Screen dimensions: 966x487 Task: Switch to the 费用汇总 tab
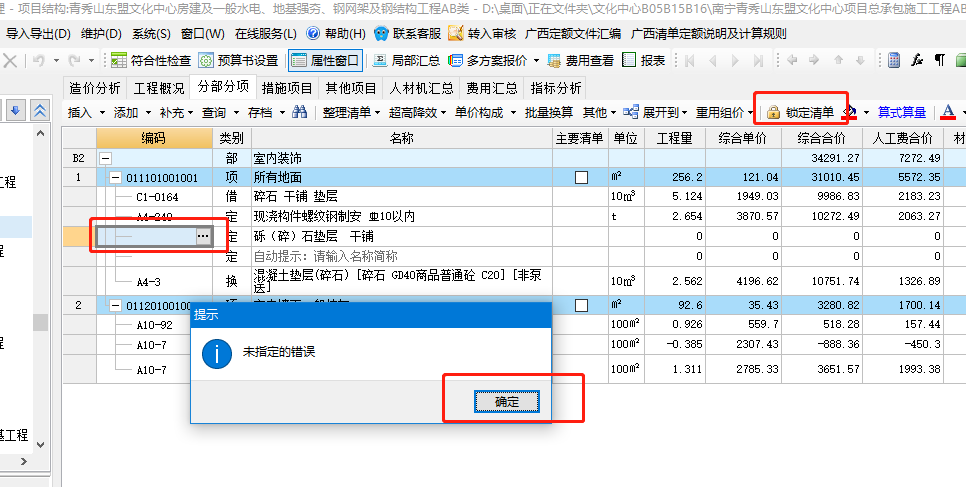[492, 88]
